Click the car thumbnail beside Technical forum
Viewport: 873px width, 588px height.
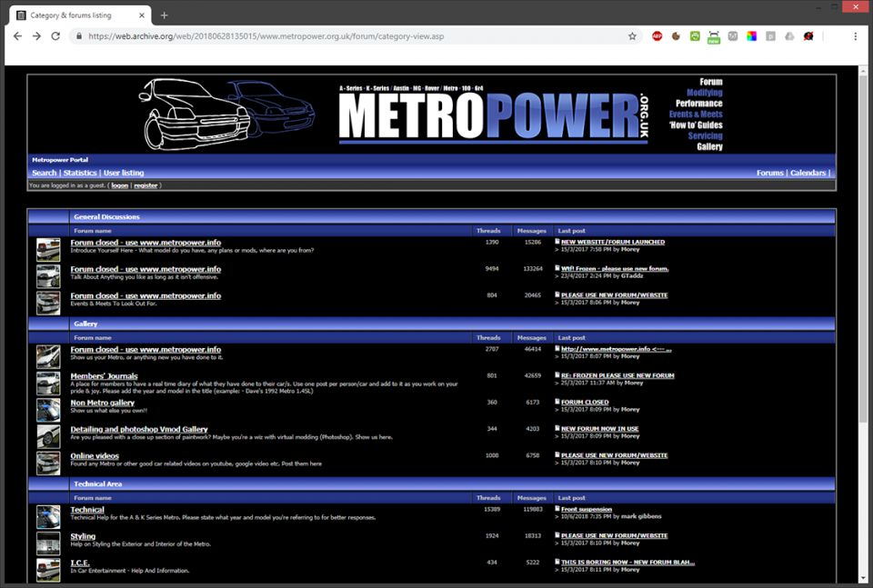click(x=48, y=517)
